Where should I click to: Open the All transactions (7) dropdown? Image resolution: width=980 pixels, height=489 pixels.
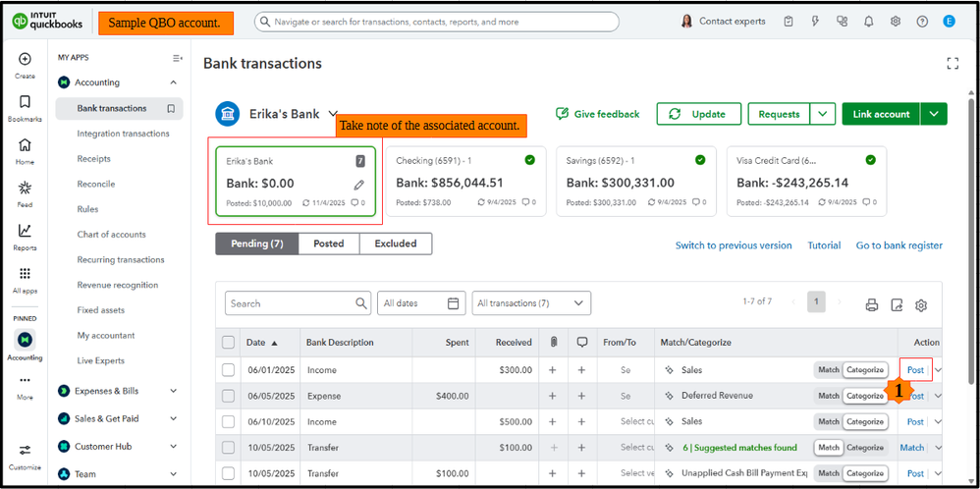(531, 303)
